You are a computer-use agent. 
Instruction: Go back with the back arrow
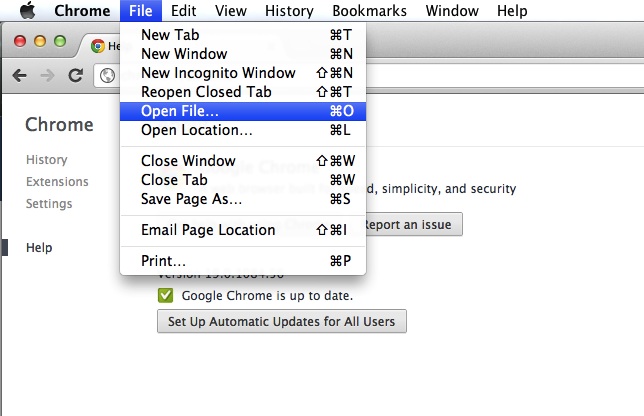coord(19,76)
